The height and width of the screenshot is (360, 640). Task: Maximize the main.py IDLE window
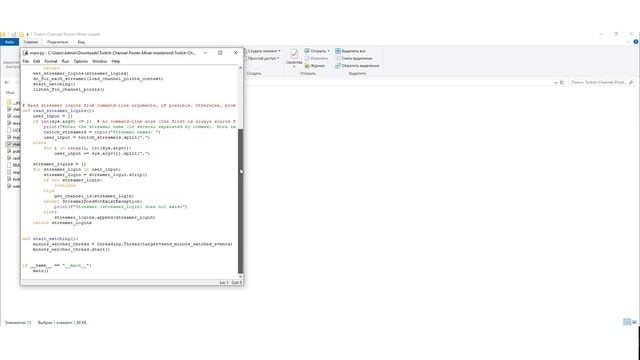click(x=220, y=53)
